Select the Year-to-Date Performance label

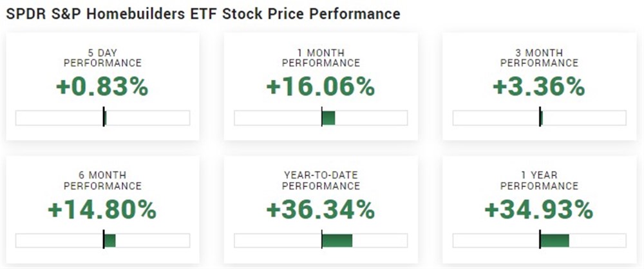(321, 181)
